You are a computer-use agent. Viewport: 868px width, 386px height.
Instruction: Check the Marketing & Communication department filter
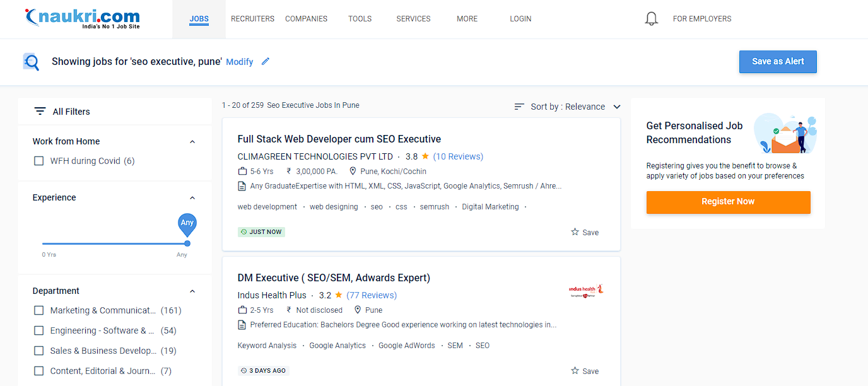39,310
